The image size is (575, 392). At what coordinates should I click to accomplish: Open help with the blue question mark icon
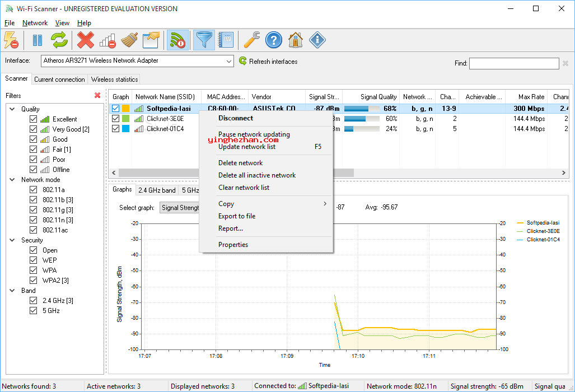coord(274,40)
